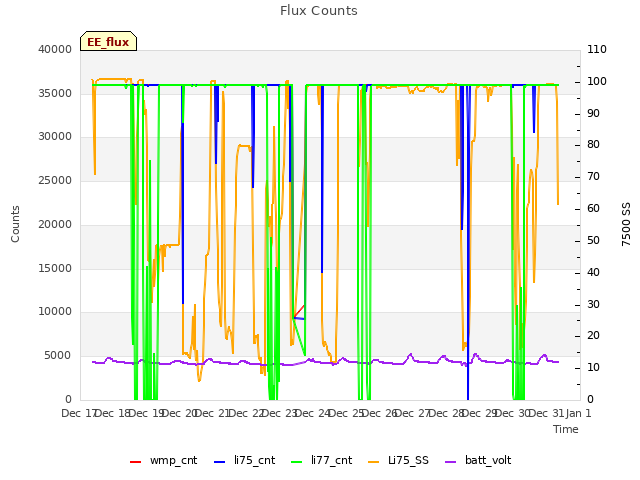
Task: Click the Time axis label
Action: [566, 429]
